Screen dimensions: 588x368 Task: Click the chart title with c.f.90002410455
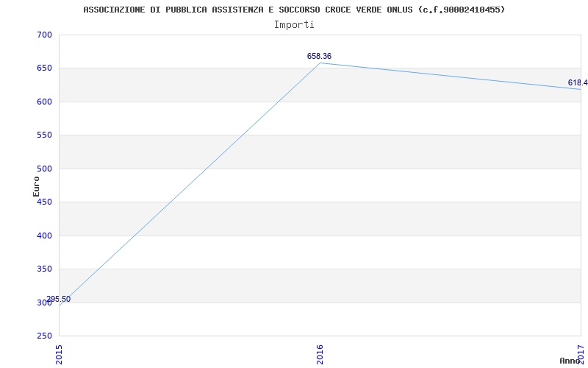coord(294,10)
